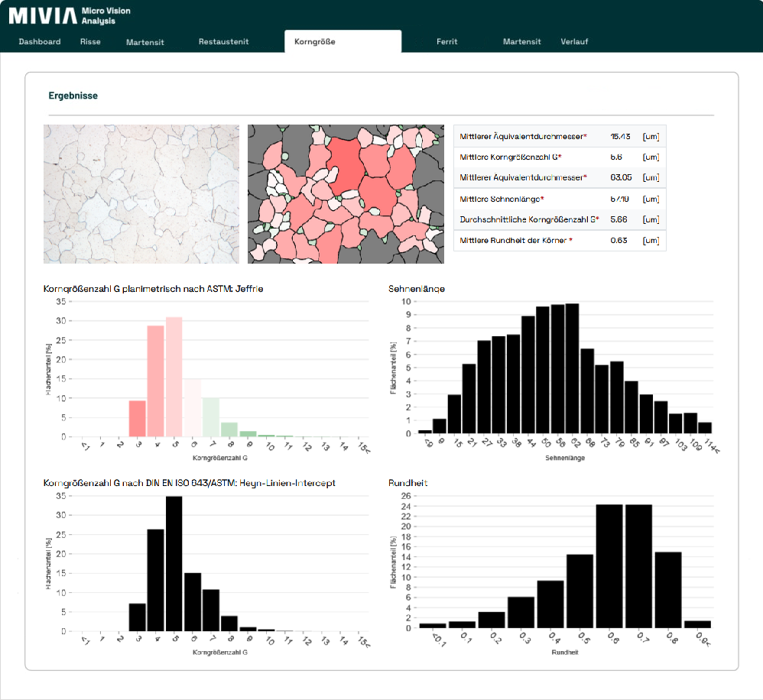Open the Restaustenit tab
The height and width of the screenshot is (700, 763).
tap(223, 42)
